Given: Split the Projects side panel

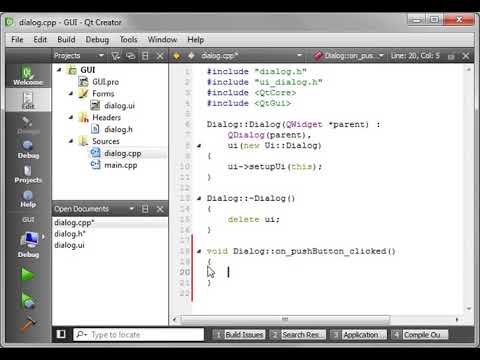Looking at the screenshot, I should click(145, 56).
